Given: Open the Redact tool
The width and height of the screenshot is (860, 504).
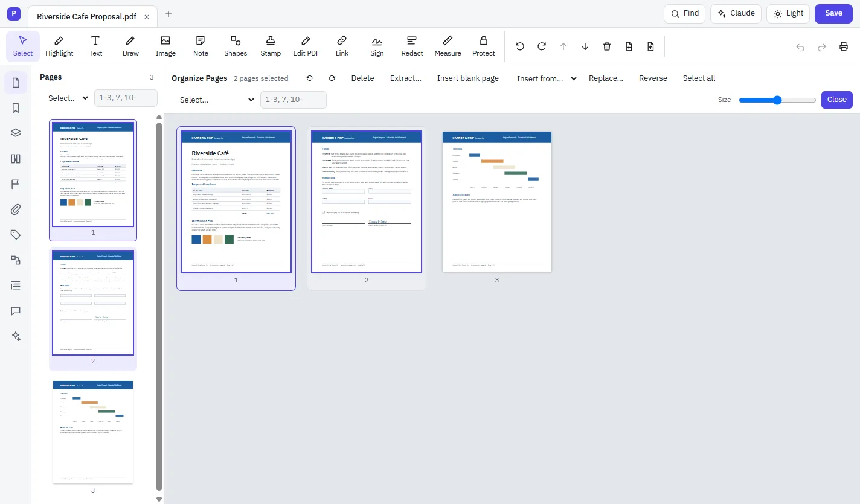Looking at the screenshot, I should [x=412, y=46].
